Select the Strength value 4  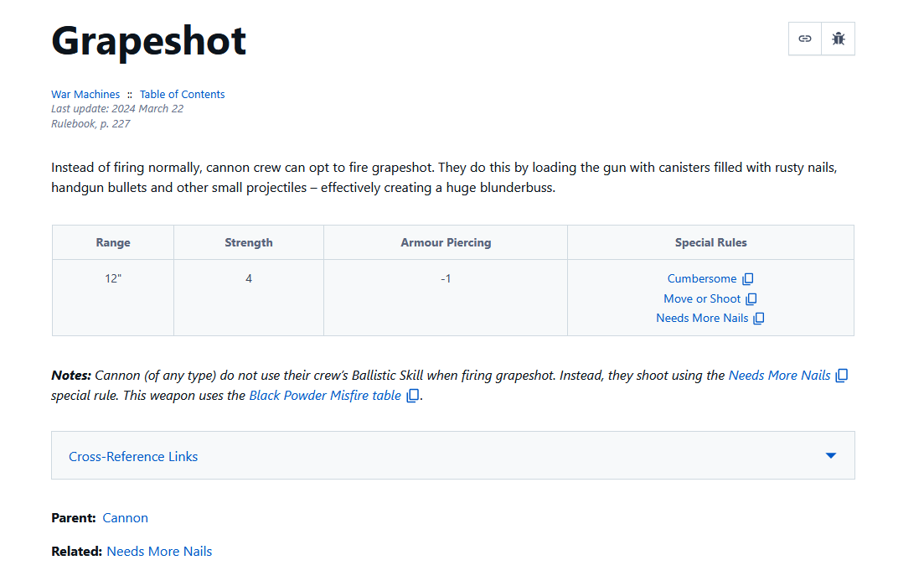(x=249, y=279)
